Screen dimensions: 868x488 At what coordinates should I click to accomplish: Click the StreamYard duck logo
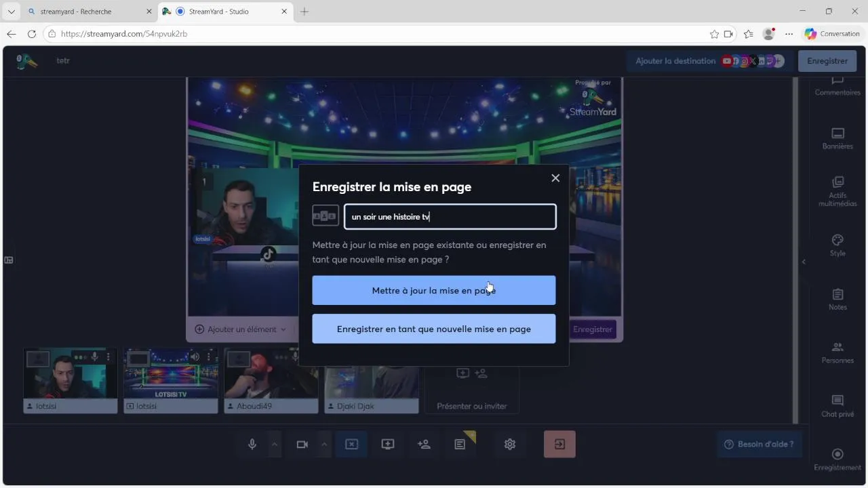[27, 61]
